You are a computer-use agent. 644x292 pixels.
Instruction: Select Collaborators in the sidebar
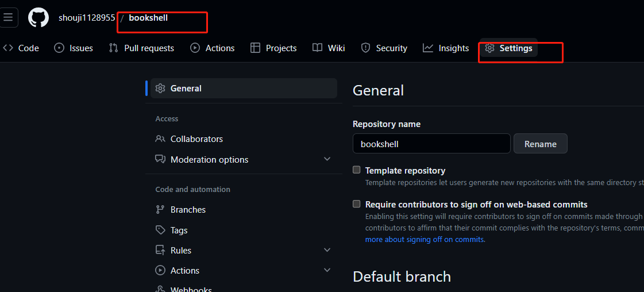click(196, 139)
